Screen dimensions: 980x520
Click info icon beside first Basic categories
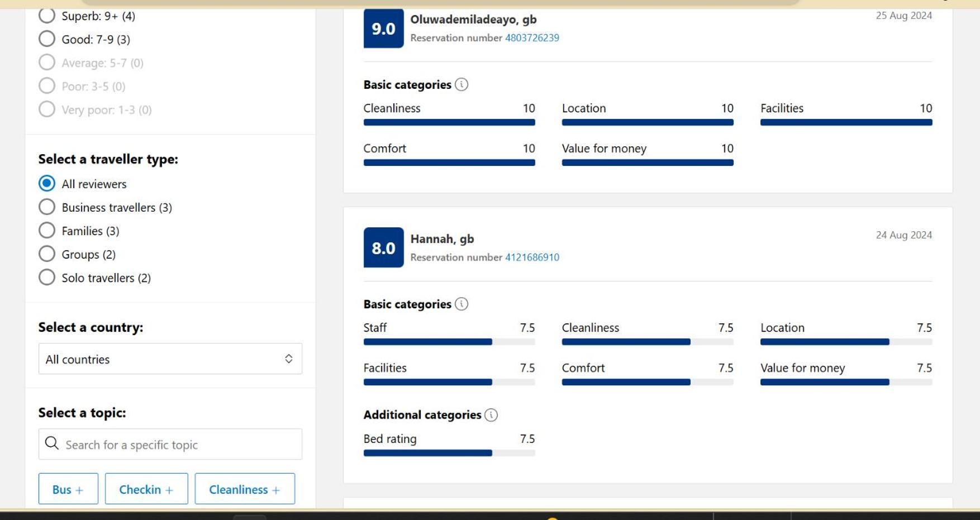click(461, 84)
